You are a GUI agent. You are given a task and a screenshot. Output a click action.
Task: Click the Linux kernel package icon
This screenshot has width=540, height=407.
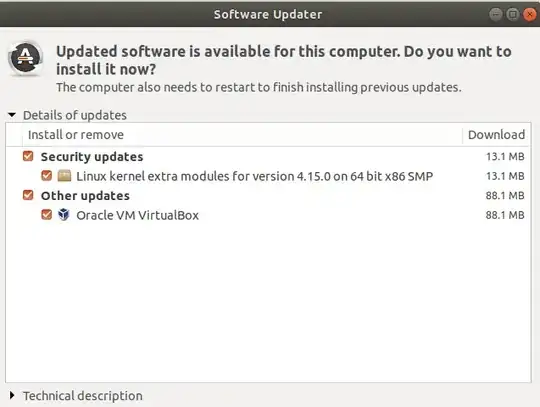click(x=64, y=176)
